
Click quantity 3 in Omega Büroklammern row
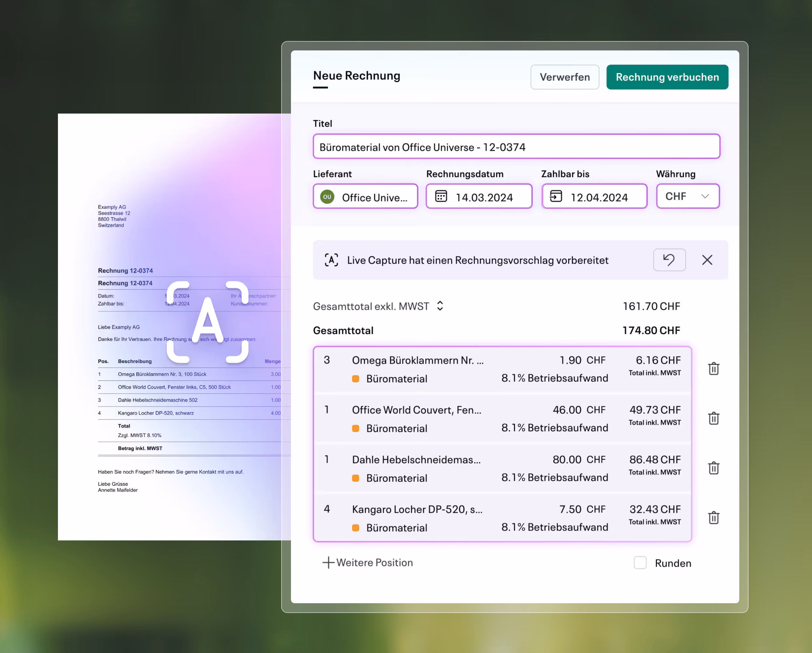tap(326, 360)
